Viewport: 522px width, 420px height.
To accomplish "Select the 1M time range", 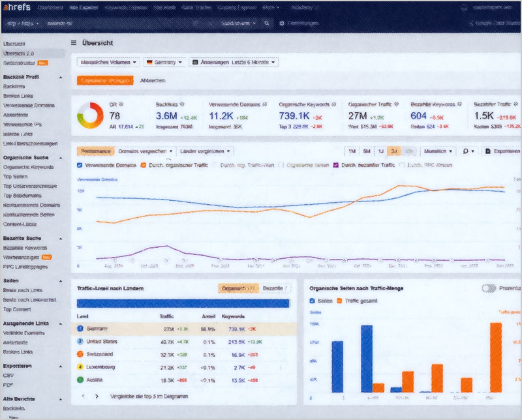I will click(352, 151).
